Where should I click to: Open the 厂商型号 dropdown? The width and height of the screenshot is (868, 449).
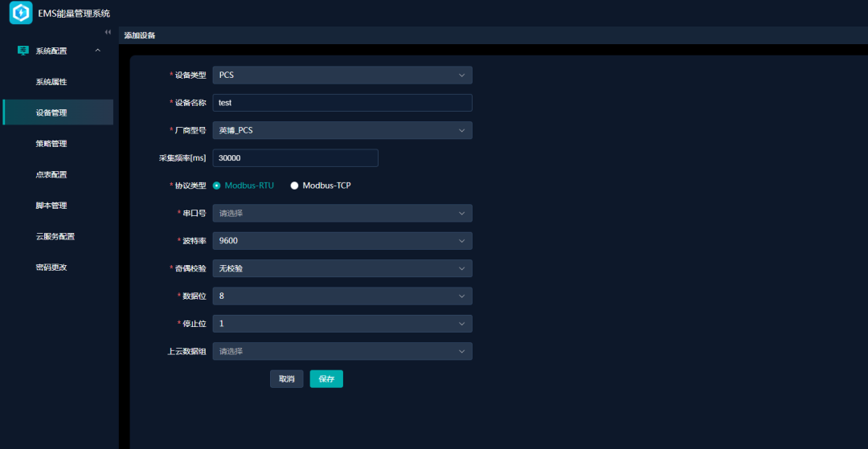342,130
